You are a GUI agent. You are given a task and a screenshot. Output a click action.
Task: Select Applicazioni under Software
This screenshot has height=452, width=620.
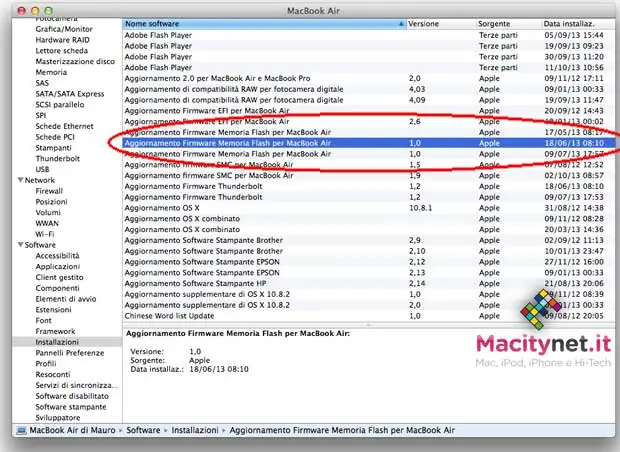coord(58,267)
